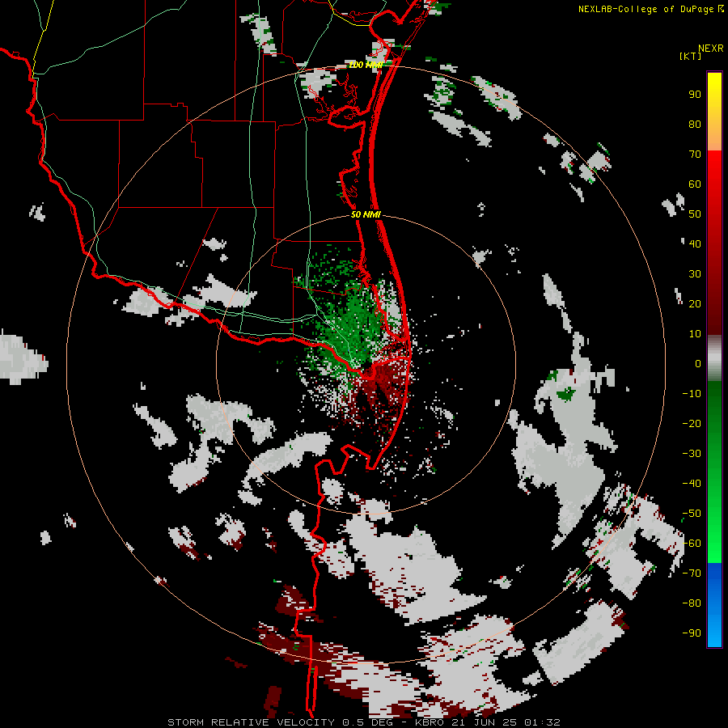The height and width of the screenshot is (728, 728).
Task: Click the KBRO station identifier in the caption
Action: [429, 722]
